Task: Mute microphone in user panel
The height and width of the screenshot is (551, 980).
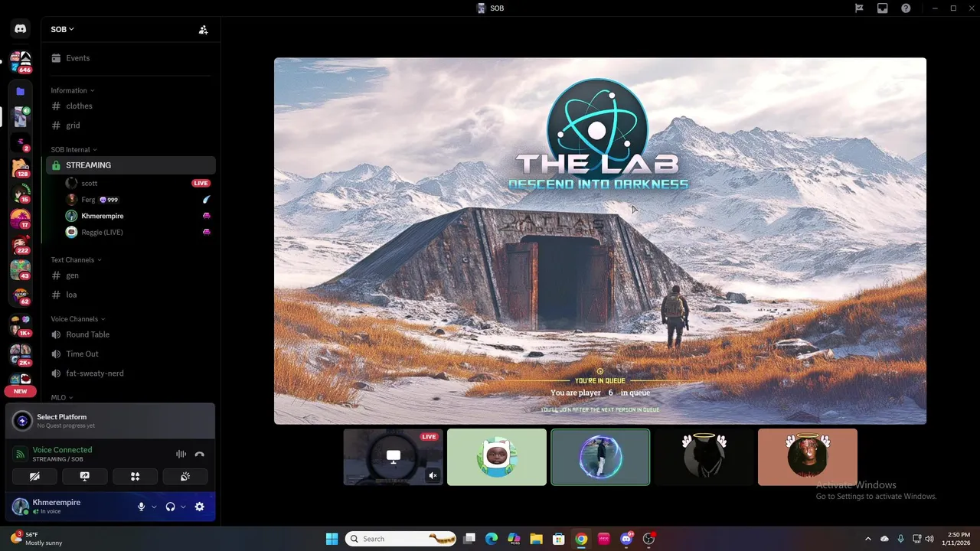Action: [141, 507]
